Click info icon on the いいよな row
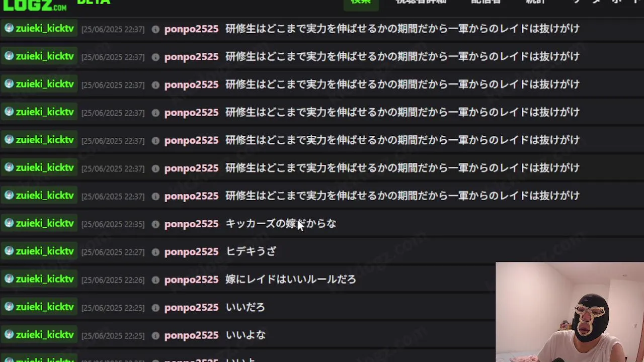644x362 pixels. click(155, 335)
